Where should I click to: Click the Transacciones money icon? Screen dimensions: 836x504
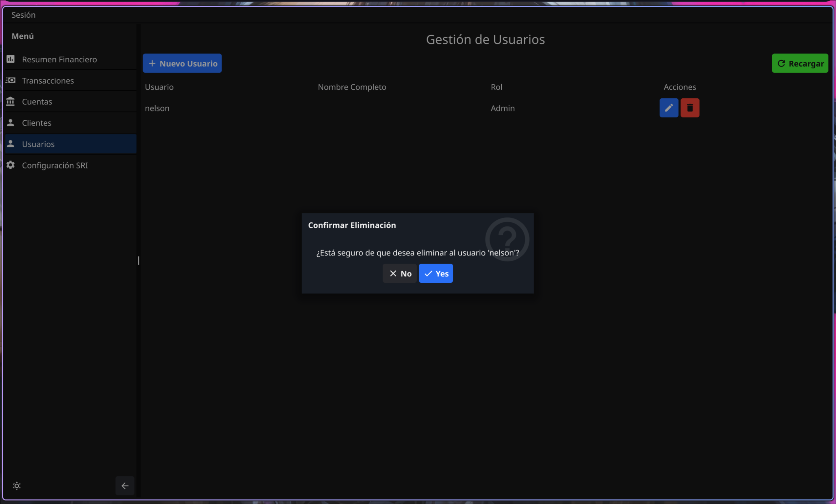10,80
